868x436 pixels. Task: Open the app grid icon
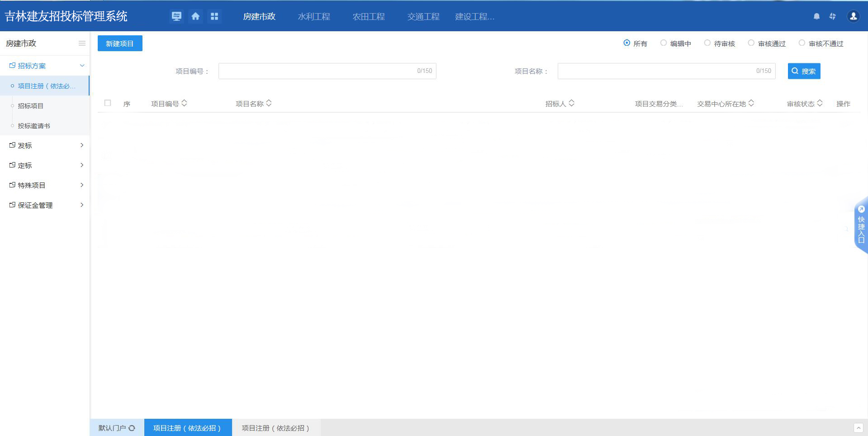214,16
